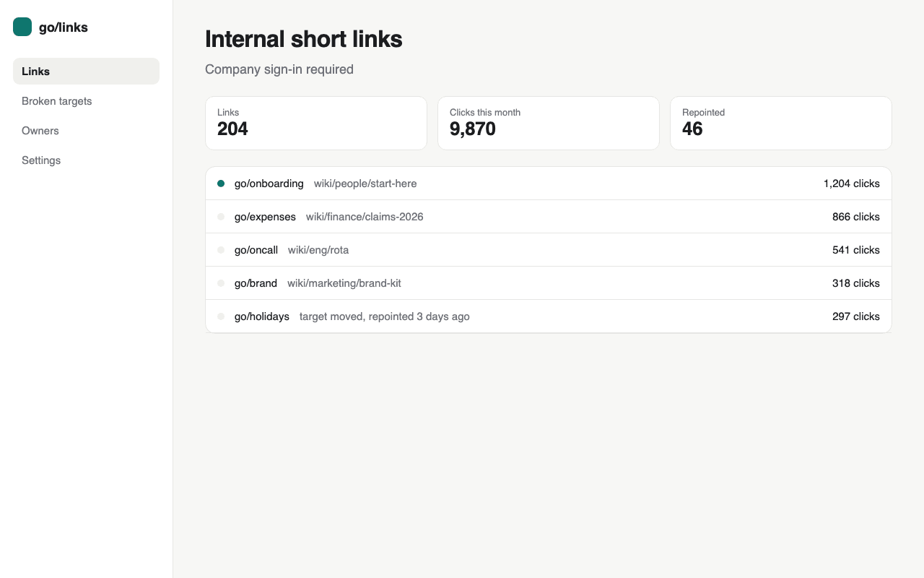
Task: Click the grey status dot beside go/expenses
Action: pyautogui.click(x=221, y=217)
